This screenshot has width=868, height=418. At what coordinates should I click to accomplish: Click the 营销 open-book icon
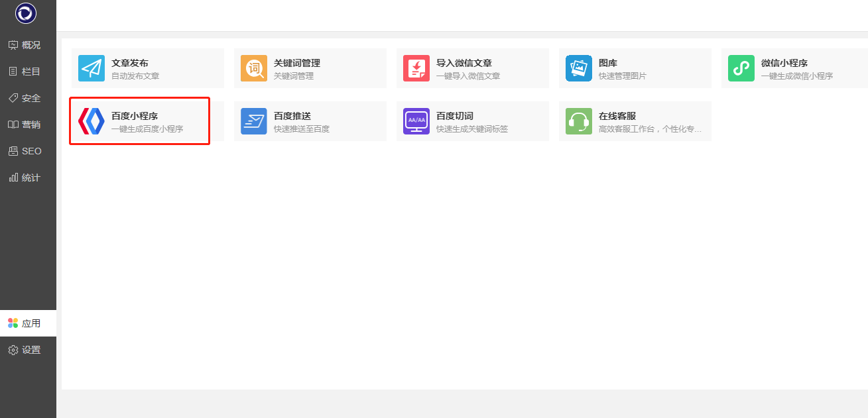tap(13, 125)
